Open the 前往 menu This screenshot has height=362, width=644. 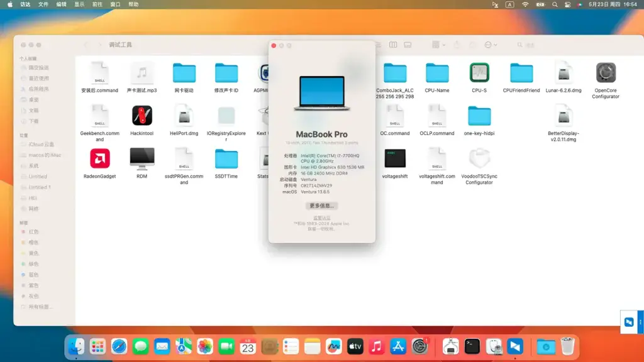[97, 4]
